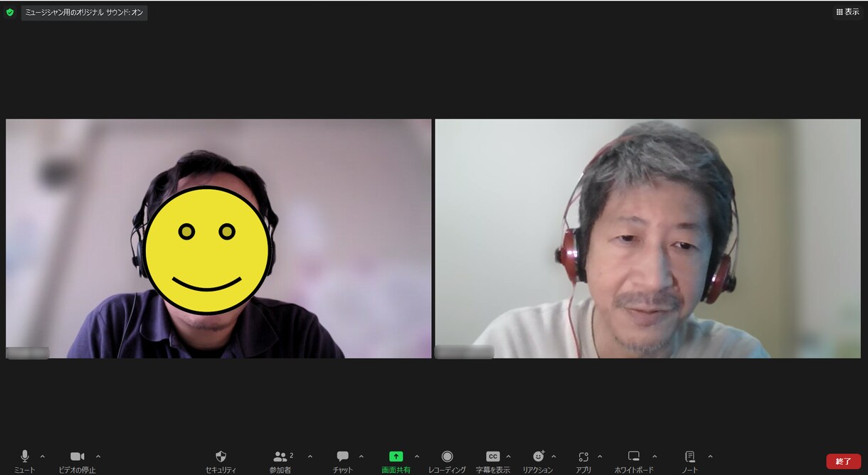Open video options chevron beside ビデオの停止

coord(98,457)
